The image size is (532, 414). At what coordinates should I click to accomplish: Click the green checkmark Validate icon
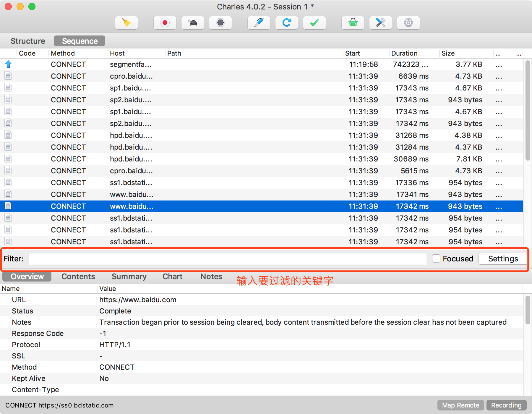pos(314,23)
